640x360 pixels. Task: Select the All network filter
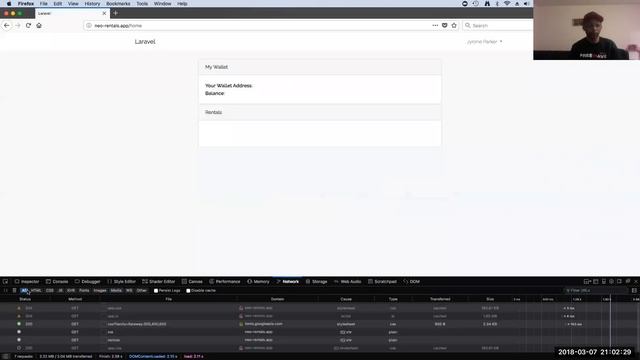tap(24, 291)
